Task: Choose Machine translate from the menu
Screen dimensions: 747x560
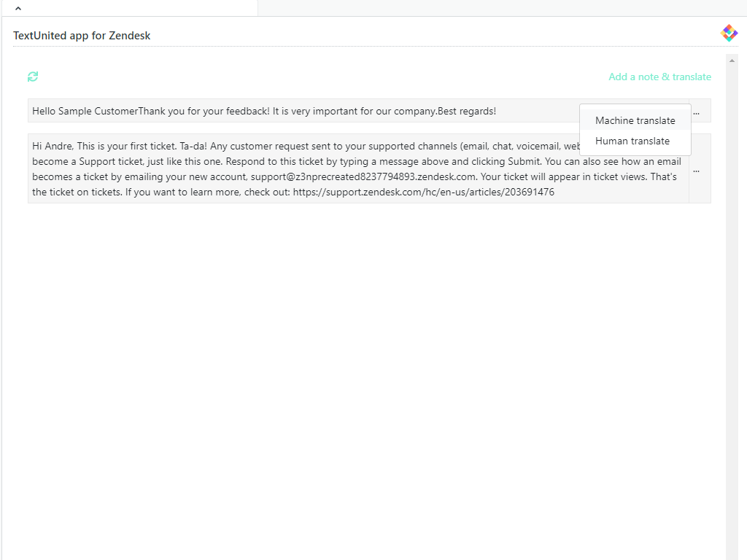Action: point(635,120)
